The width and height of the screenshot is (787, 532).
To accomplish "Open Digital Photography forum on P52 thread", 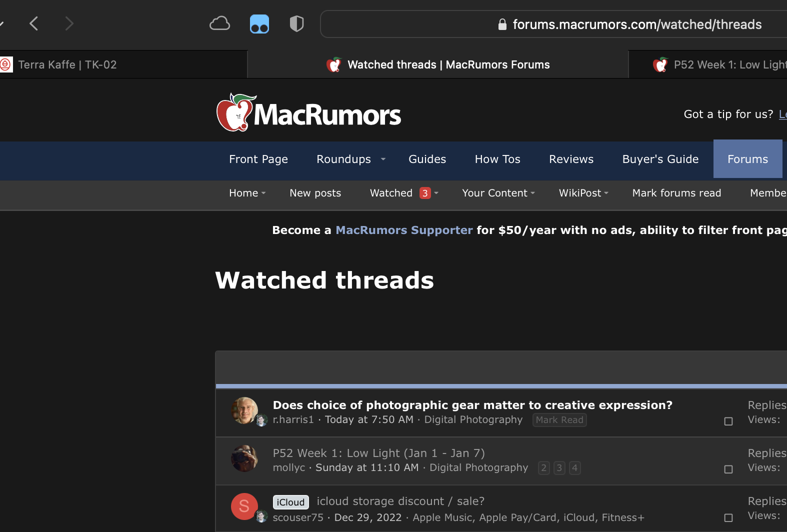I will [478, 467].
